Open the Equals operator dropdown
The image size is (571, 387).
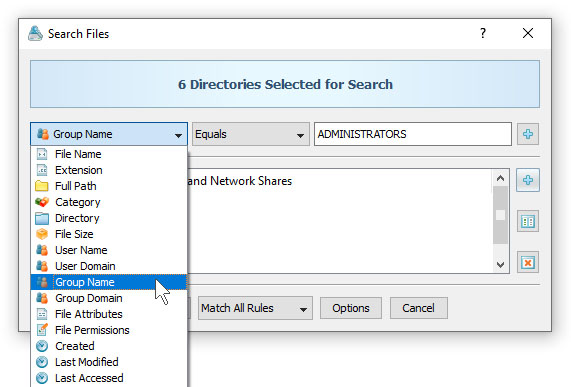tap(251, 134)
